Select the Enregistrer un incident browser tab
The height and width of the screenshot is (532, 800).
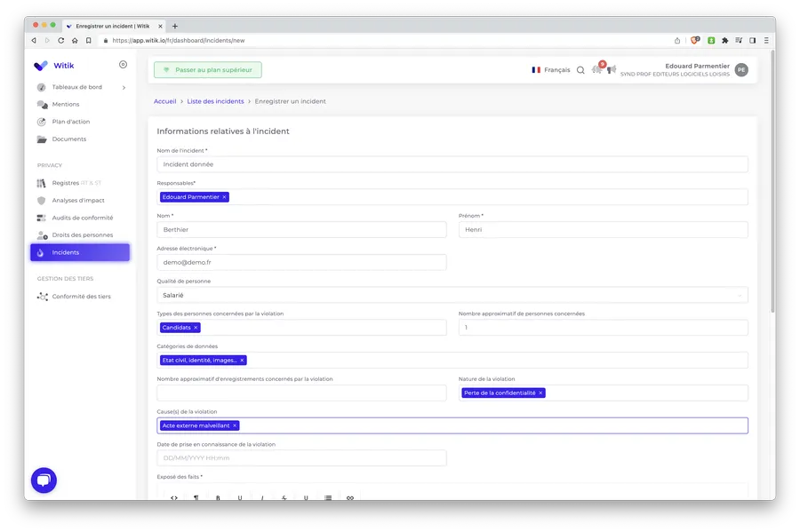113,26
